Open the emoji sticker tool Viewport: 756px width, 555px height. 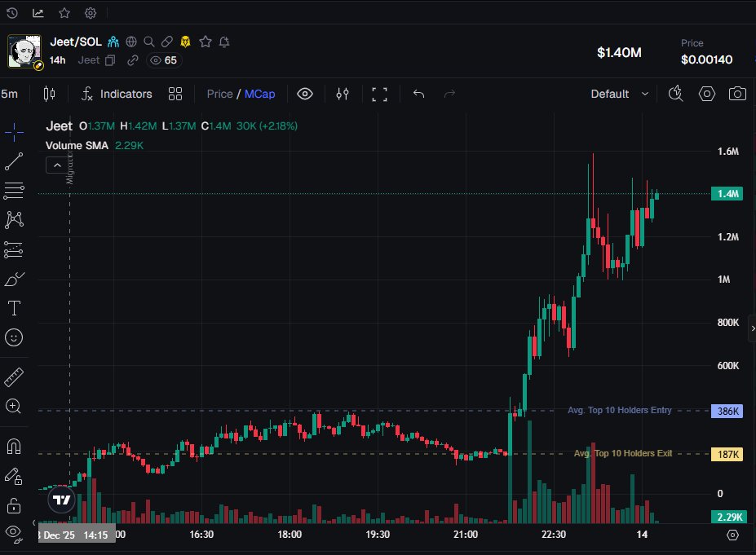(x=13, y=337)
